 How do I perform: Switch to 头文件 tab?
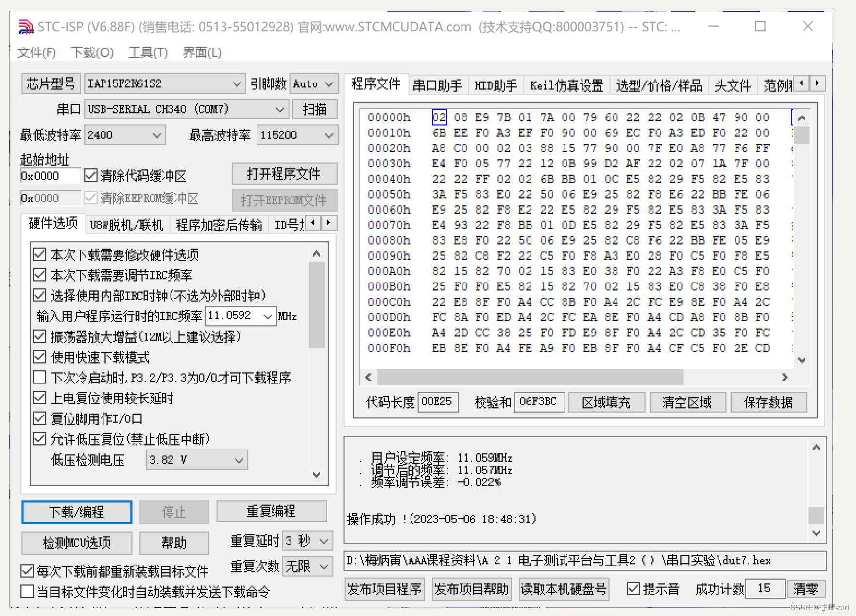coord(733,86)
